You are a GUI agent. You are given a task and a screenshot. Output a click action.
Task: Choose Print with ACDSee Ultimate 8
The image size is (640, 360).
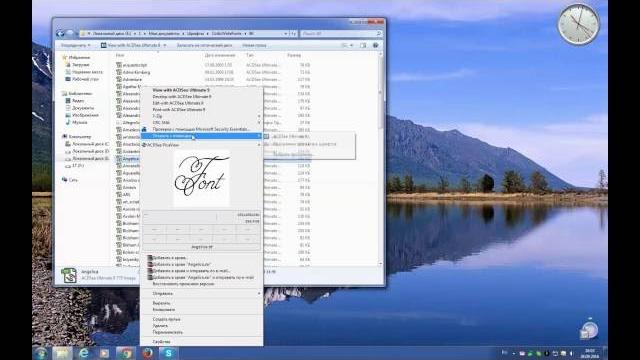pos(201,110)
